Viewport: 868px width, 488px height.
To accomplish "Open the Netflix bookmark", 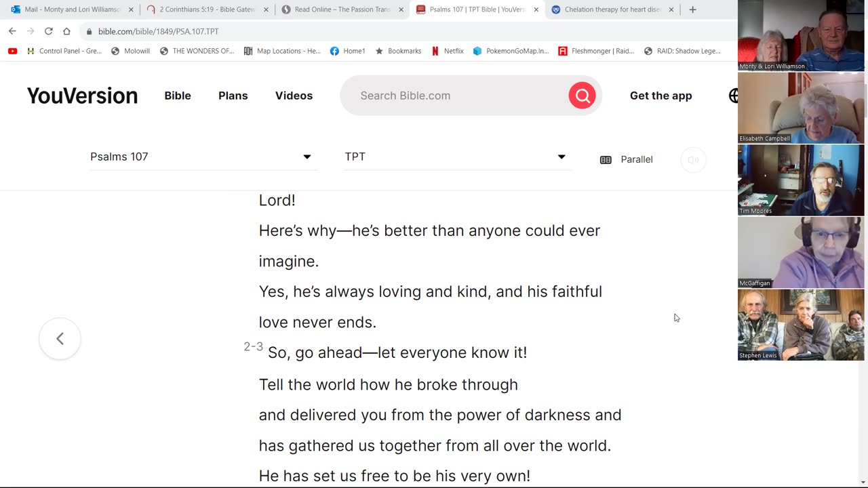I will 448,51.
